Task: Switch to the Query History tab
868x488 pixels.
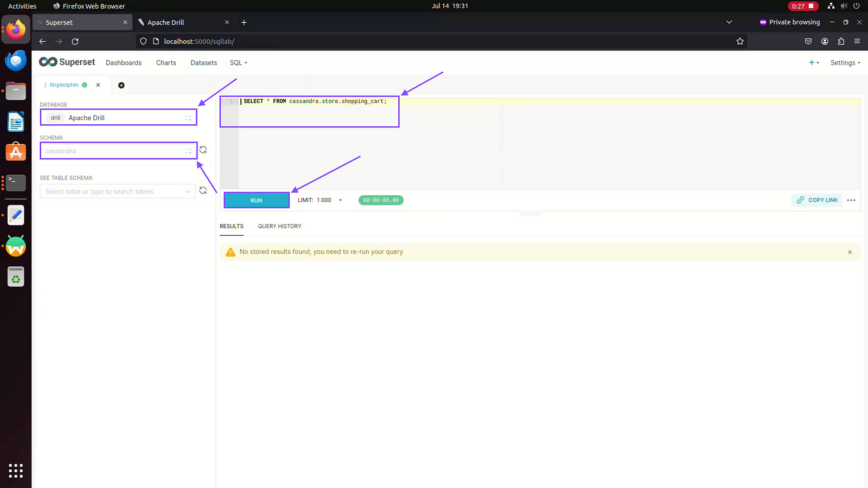Action: [x=279, y=226]
